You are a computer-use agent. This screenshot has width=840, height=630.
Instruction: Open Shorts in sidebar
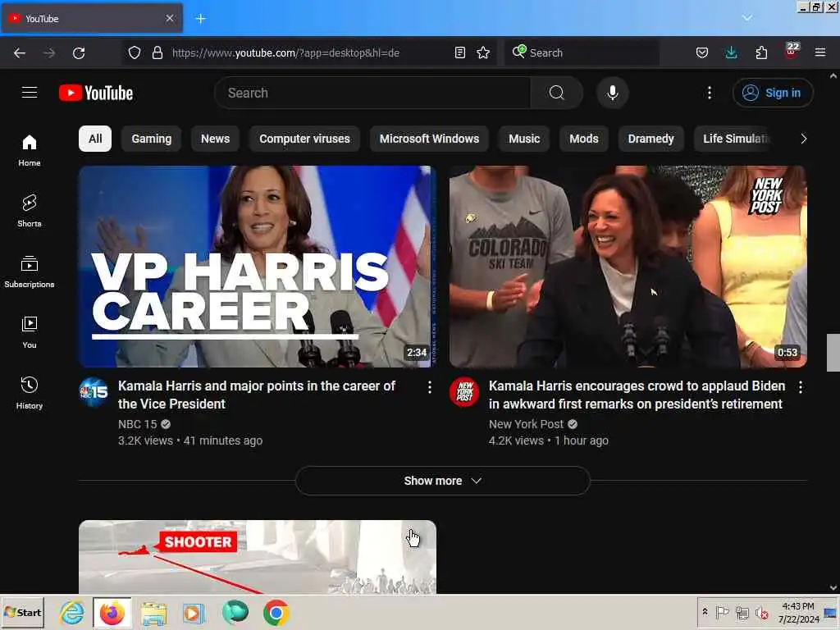[x=30, y=211]
